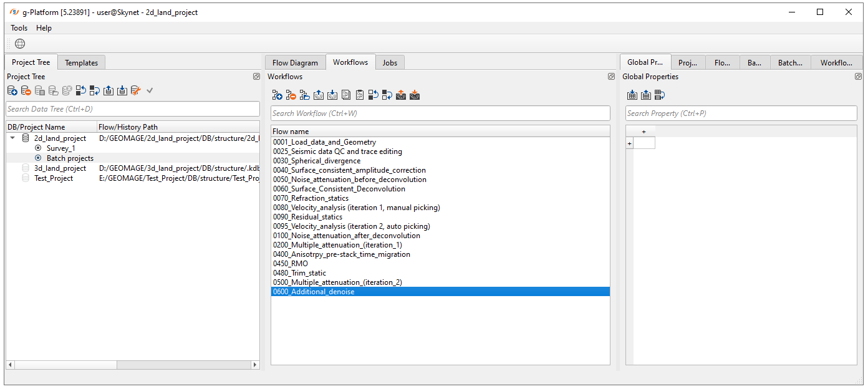Click the remove database icon with orange minus
Image resolution: width=868 pixels, height=389 pixels.
click(x=26, y=91)
